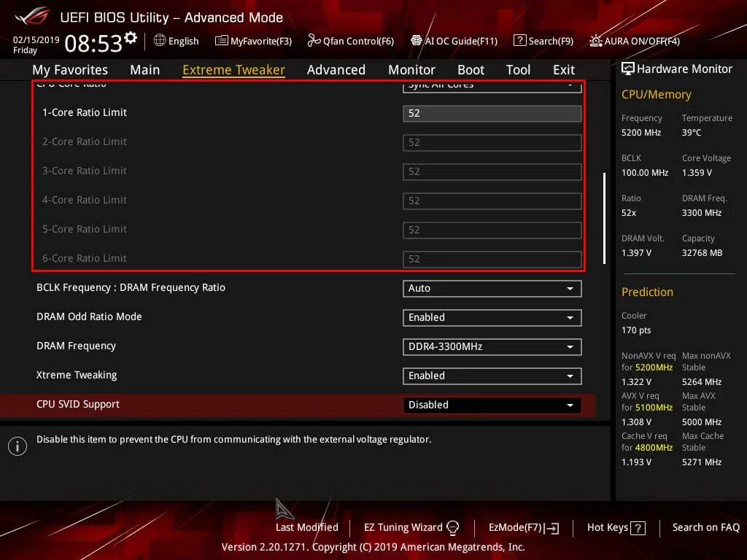The width and height of the screenshot is (747, 560).
Task: Click the info circle icon
Action: 18,446
